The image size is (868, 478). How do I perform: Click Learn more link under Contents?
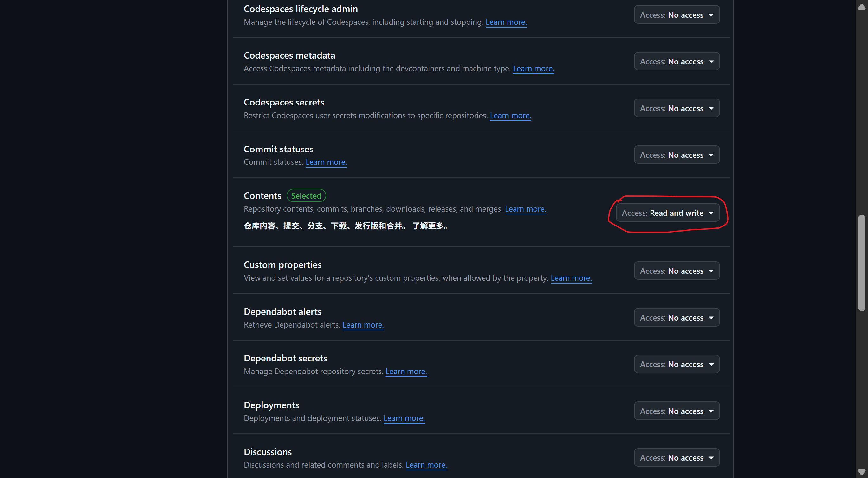click(525, 209)
